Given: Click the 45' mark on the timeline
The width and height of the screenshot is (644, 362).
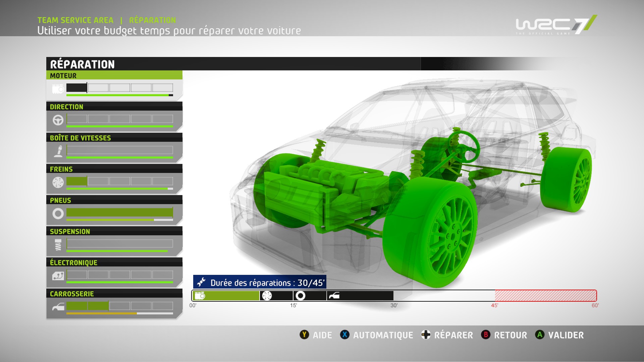Looking at the screenshot, I should point(495,305).
